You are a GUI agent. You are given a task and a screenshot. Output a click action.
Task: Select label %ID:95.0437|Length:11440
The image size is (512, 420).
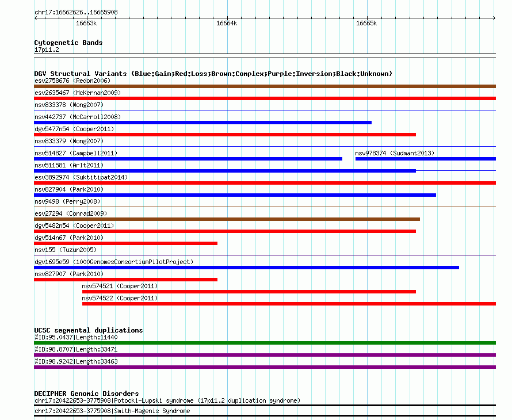click(x=76, y=337)
